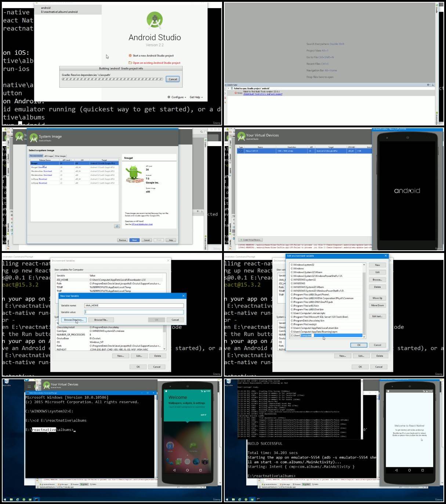Tap GOT IT on the emulator Welcome card
The image size is (446, 504).
click(x=203, y=415)
